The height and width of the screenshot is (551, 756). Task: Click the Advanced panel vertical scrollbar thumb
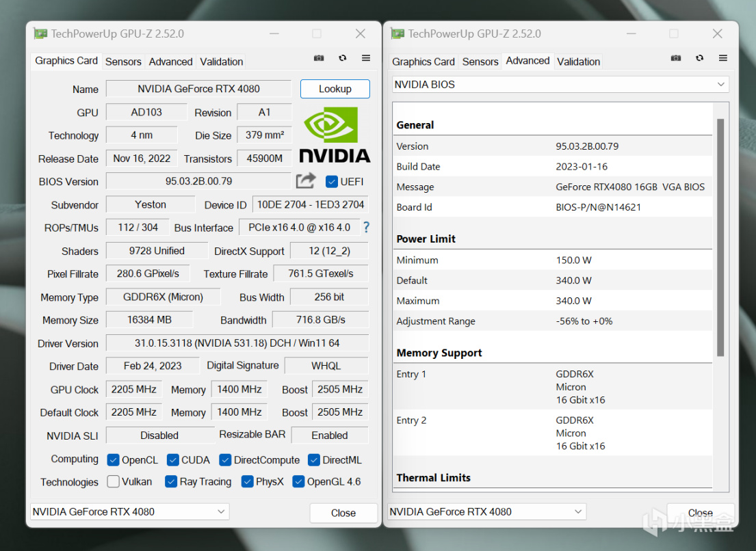pyautogui.click(x=720, y=237)
